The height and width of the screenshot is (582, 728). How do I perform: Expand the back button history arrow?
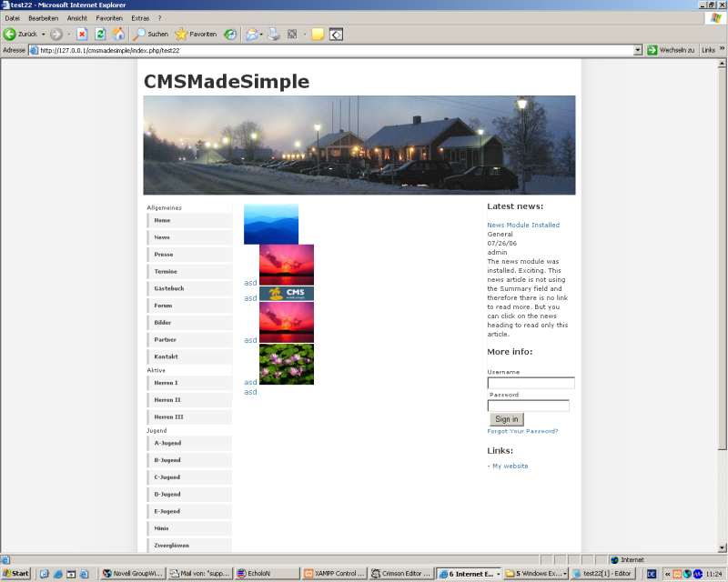(43, 34)
